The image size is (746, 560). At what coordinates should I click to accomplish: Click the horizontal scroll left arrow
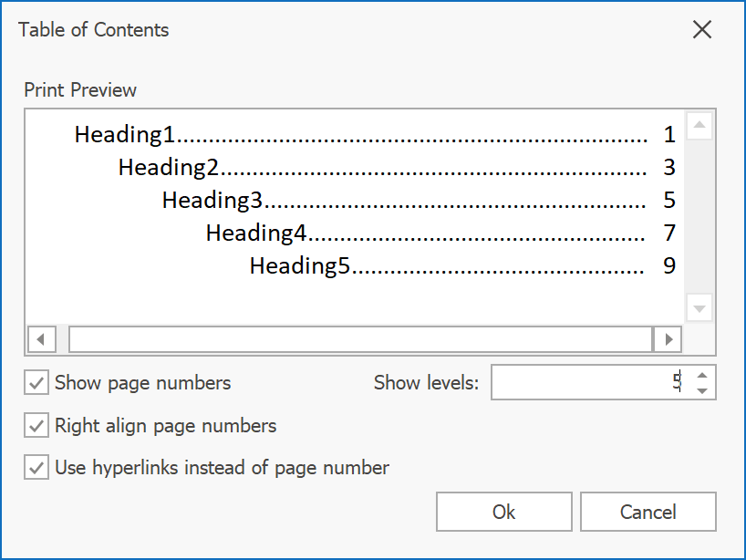click(x=40, y=339)
